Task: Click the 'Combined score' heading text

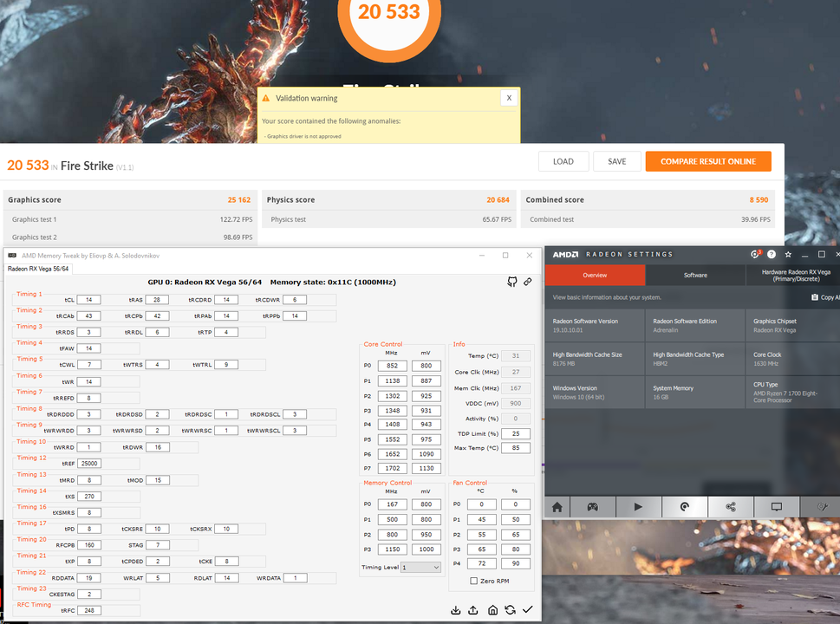Action: [555, 200]
